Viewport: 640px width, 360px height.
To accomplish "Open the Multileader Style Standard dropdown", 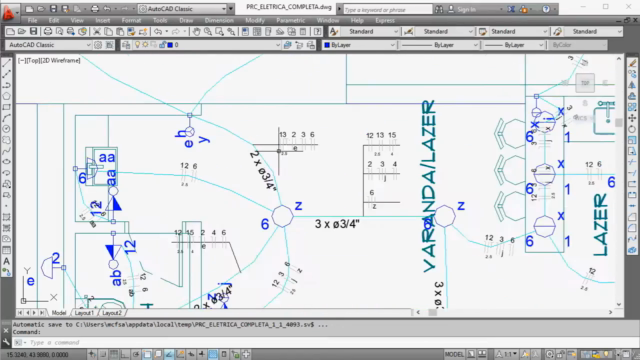I will tap(593, 31).
